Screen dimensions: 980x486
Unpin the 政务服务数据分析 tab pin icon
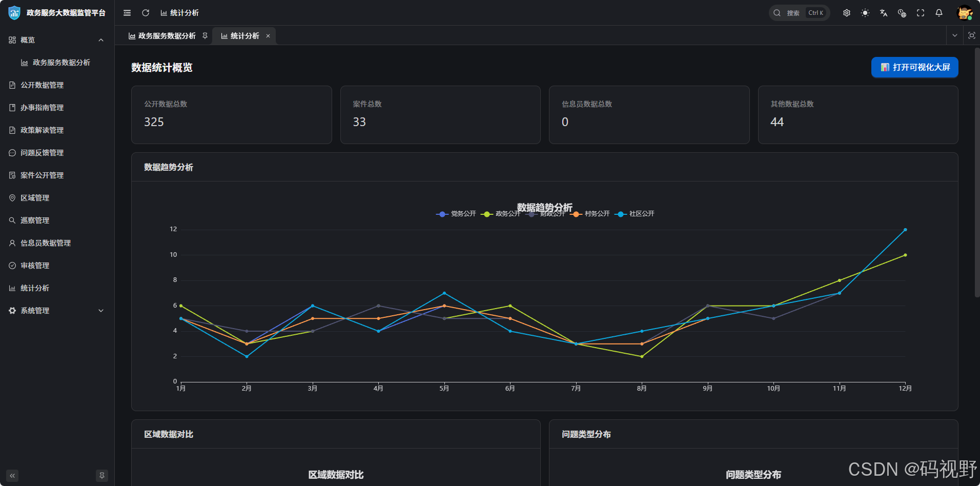205,36
